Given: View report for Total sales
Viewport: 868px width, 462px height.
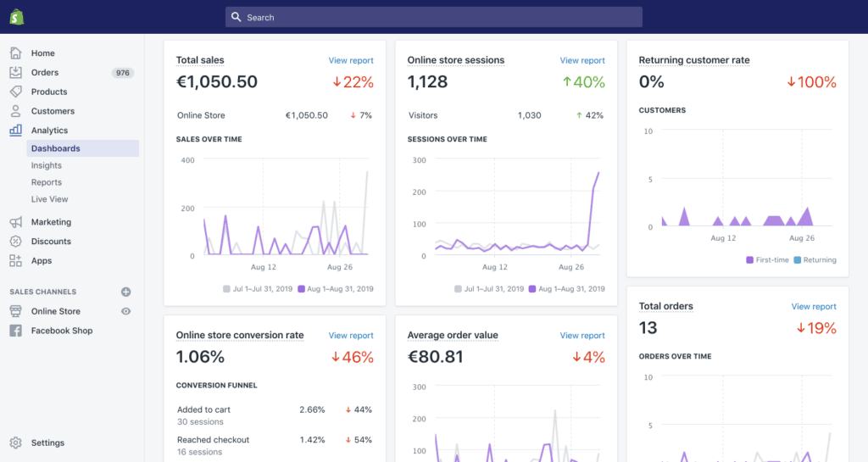Looking at the screenshot, I should pos(351,60).
